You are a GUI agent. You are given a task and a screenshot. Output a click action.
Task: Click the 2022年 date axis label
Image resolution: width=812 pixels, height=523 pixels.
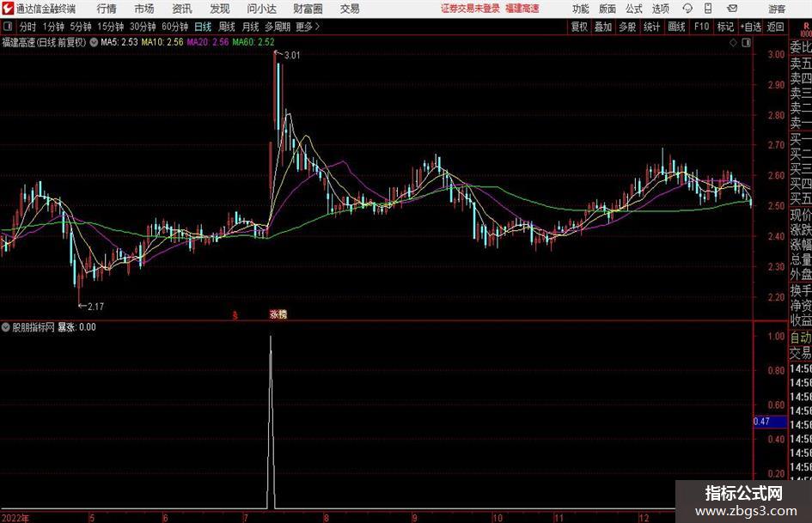click(x=15, y=518)
